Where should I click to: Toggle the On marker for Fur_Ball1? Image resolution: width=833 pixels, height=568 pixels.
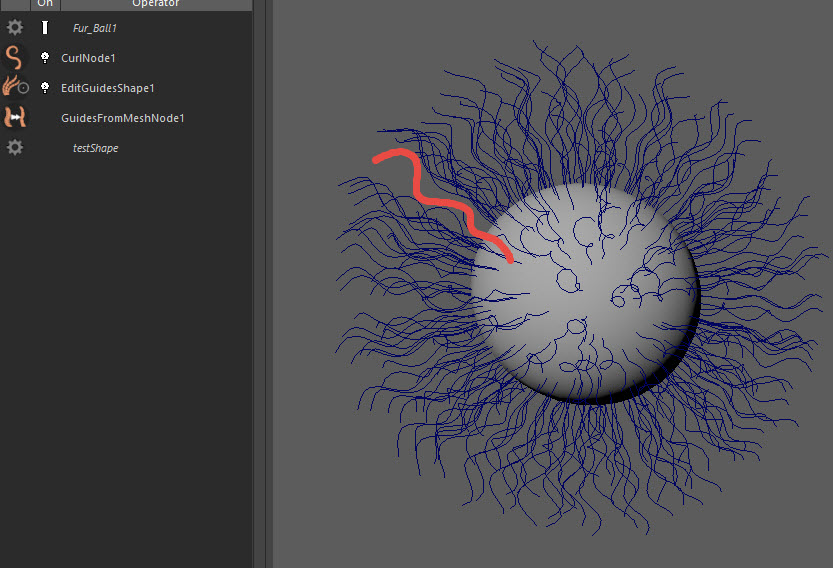click(x=45, y=28)
